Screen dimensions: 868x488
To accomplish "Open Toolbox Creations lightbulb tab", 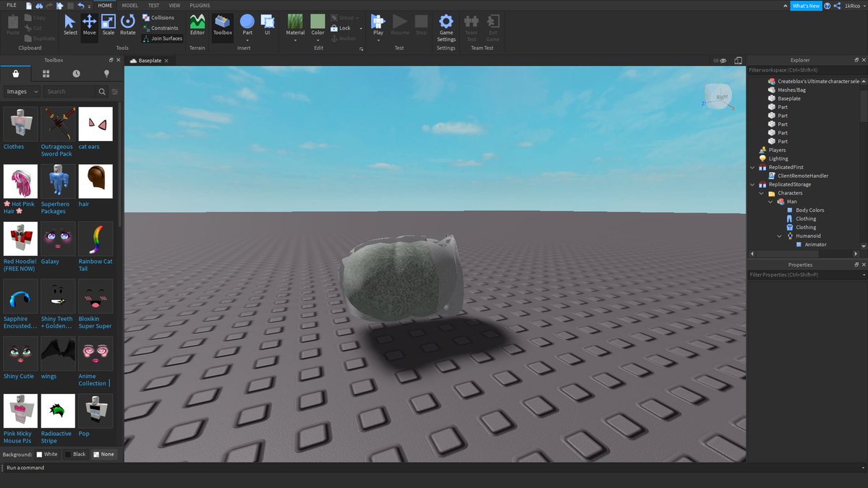I will click(x=106, y=74).
